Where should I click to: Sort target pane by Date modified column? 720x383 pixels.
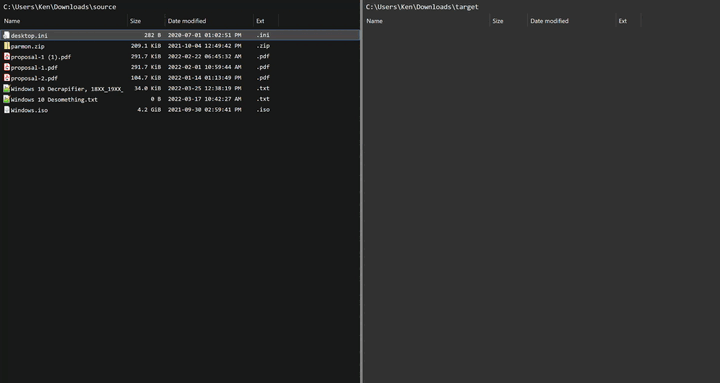click(549, 21)
